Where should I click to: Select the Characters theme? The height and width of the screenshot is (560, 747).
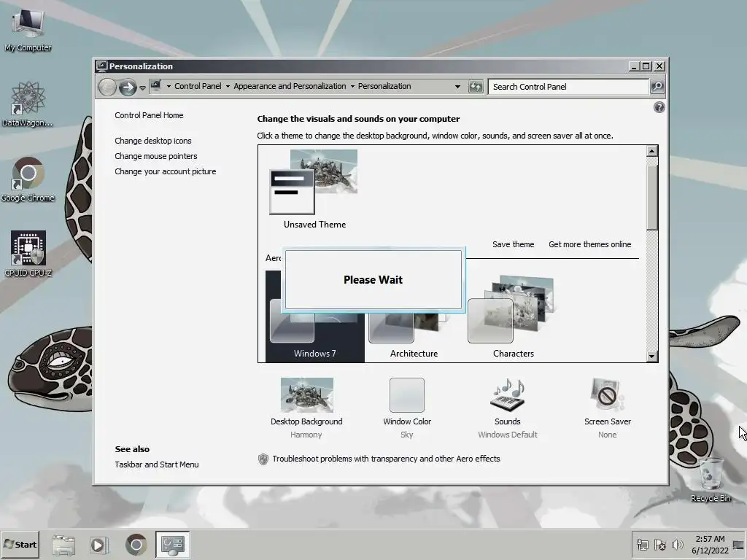tap(513, 317)
